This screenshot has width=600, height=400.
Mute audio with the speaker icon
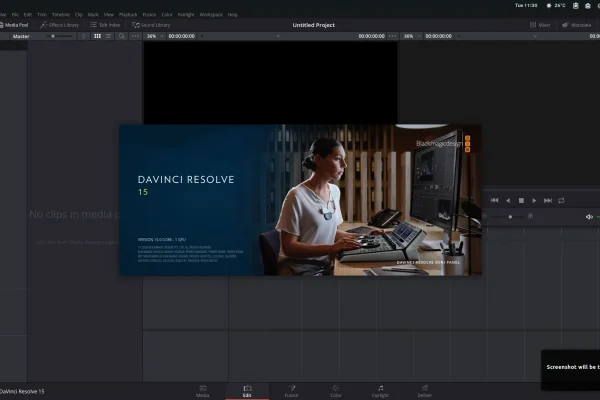tap(589, 217)
